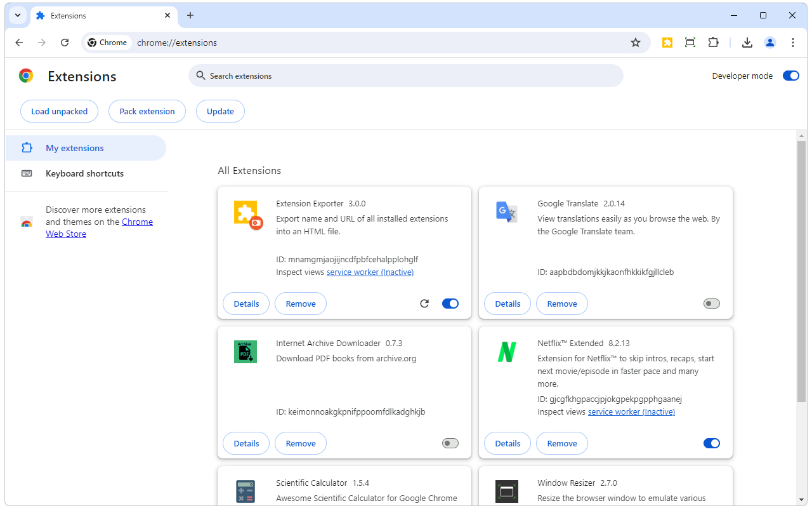Image resolution: width=812 pixels, height=508 pixels.
Task: Open the Chrome downloads icon in toolbar
Action: pos(747,42)
